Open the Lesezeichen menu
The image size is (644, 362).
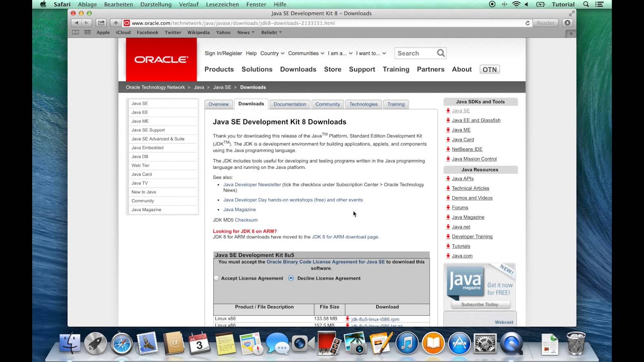point(222,4)
